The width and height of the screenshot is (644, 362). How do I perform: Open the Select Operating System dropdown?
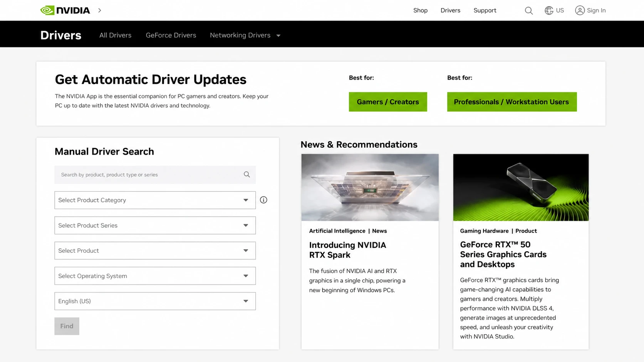coord(155,276)
